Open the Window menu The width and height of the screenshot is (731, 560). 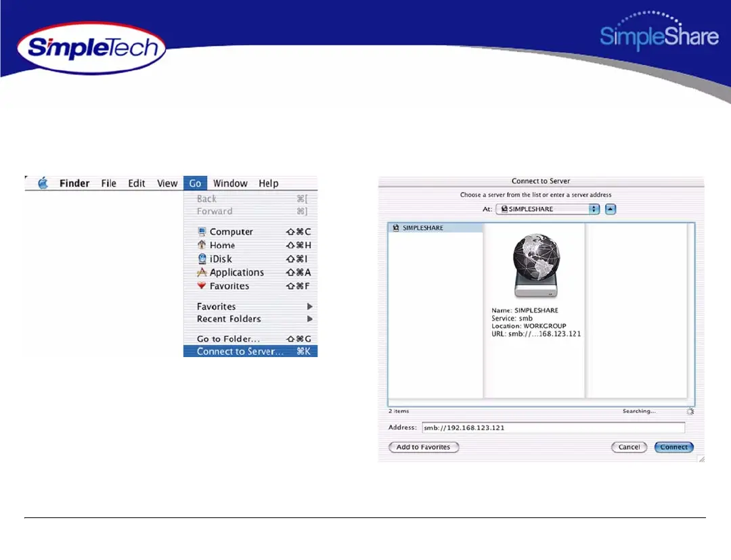[x=230, y=183]
